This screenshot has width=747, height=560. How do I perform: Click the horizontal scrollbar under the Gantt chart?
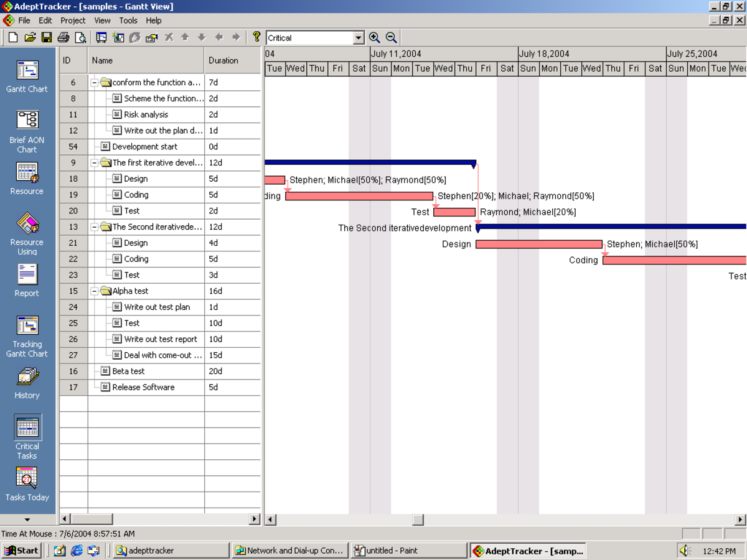(417, 520)
